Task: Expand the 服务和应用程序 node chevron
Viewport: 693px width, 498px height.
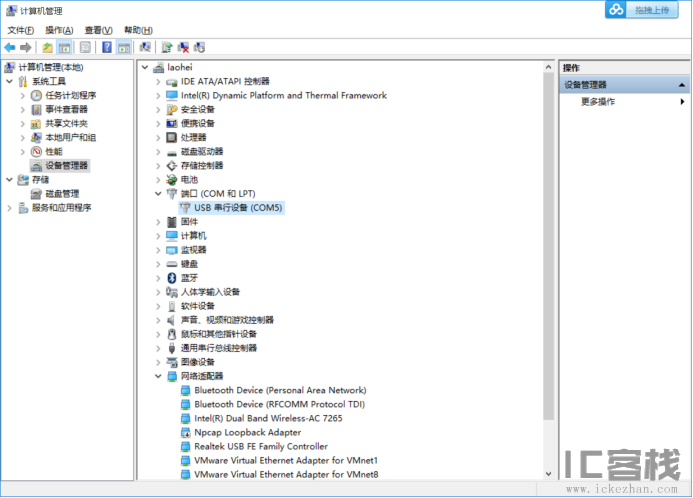Action: point(9,208)
